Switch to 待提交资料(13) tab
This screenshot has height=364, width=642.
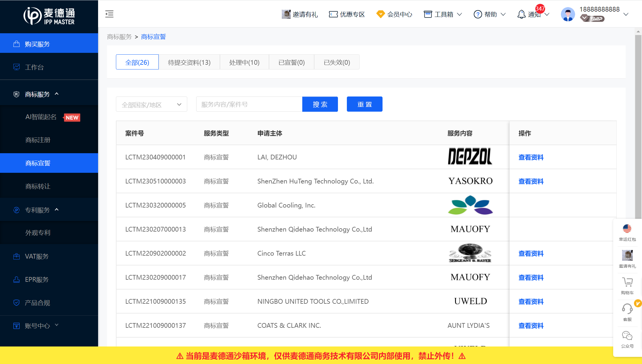(189, 62)
